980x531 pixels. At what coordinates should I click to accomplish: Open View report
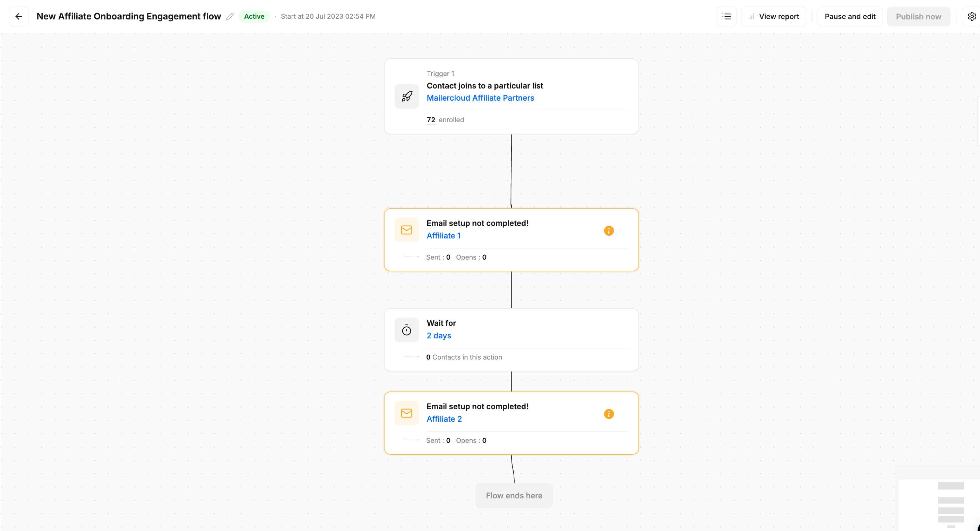point(773,16)
